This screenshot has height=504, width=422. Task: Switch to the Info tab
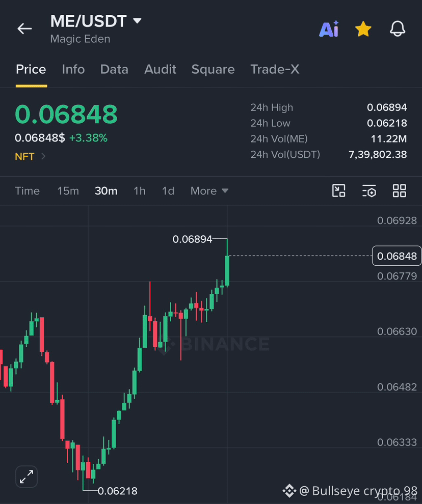click(73, 69)
